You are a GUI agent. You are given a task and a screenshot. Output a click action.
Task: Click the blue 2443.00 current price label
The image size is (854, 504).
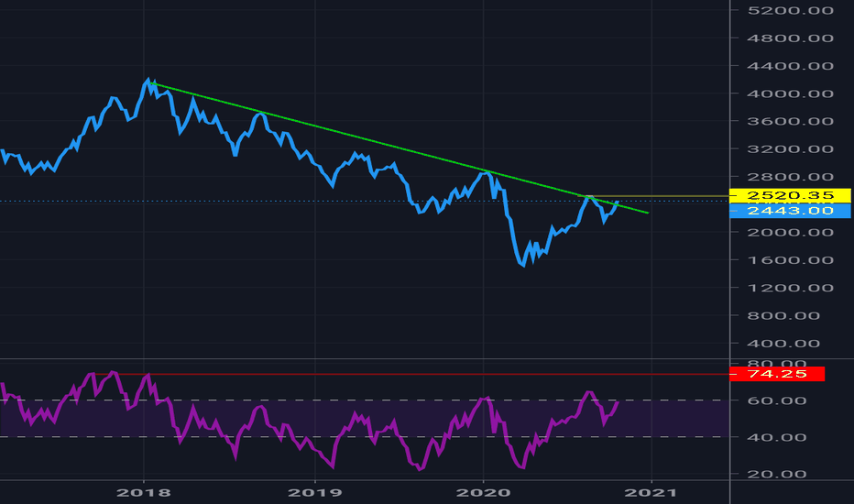pos(790,211)
